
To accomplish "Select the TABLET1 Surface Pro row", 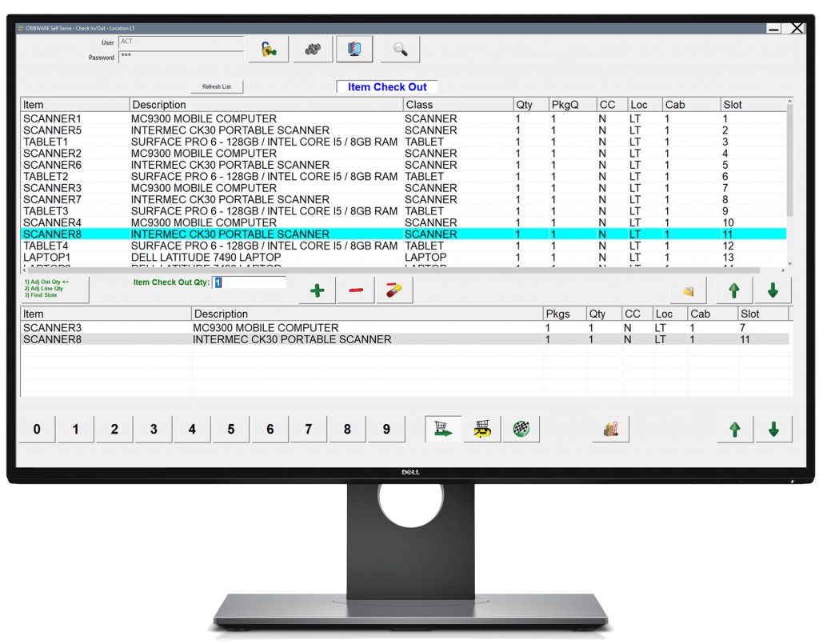I will point(240,141).
